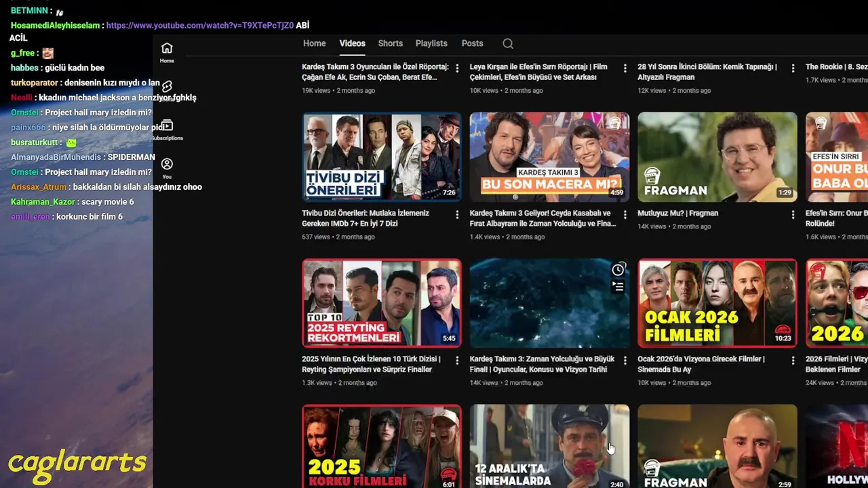Viewport: 868px width, 488px height.
Task: Play the Mutluyuz Mu Fragman thumbnail
Action: (717, 157)
